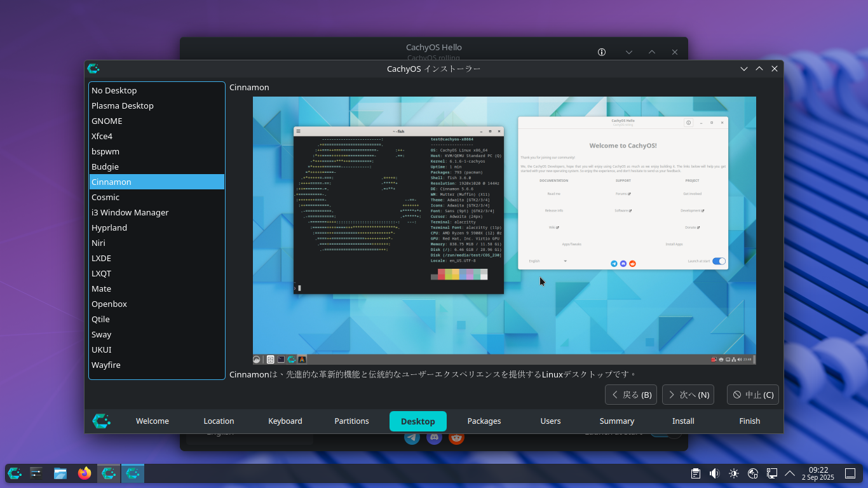Open the clipboard tray icon
The height and width of the screenshot is (488, 868).
(696, 473)
